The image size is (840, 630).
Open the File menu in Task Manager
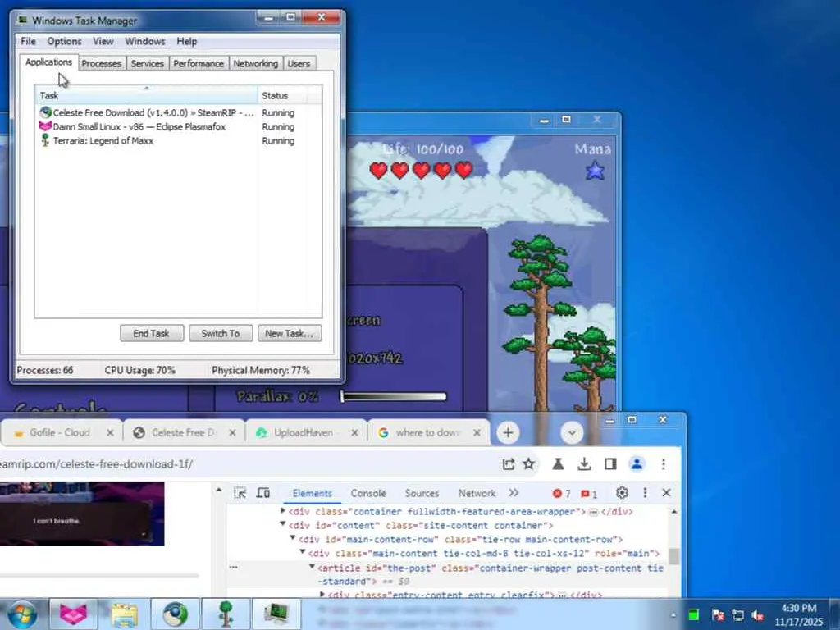pos(28,41)
